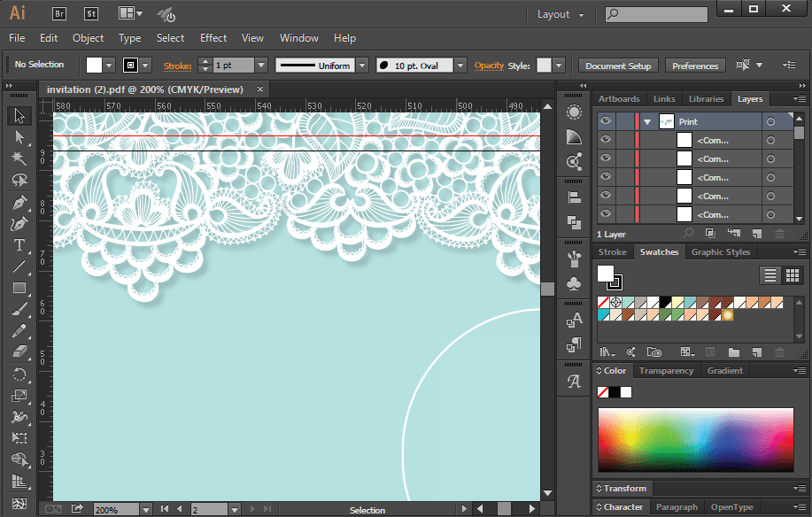Pick a color from the spectrum bar
Screen dimensions: 812x517
pyautogui.click(x=695, y=440)
